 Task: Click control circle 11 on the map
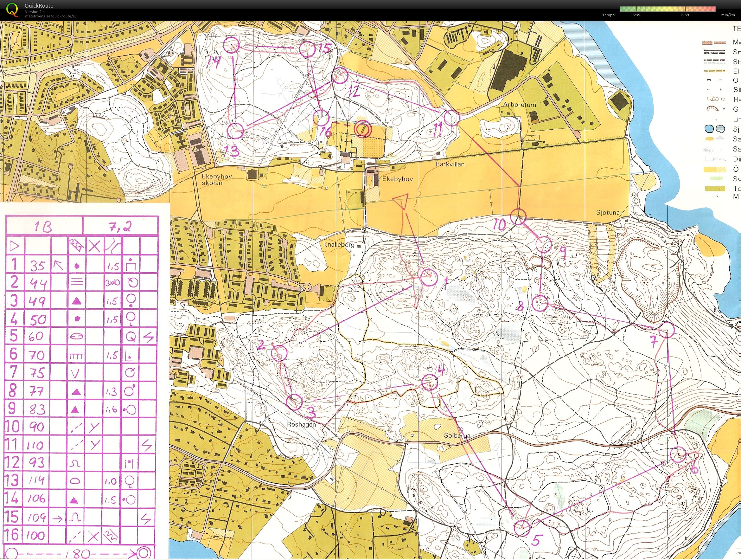pos(451,118)
